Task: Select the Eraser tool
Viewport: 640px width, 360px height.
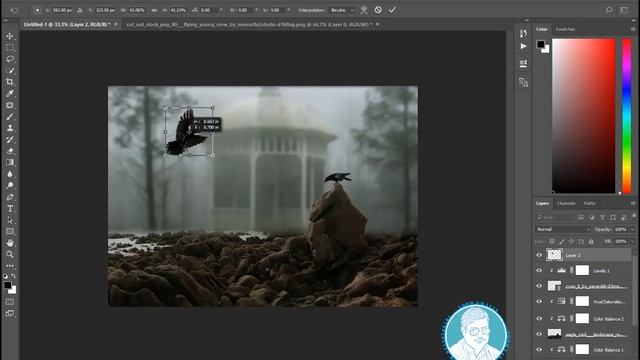Action: (x=10, y=151)
